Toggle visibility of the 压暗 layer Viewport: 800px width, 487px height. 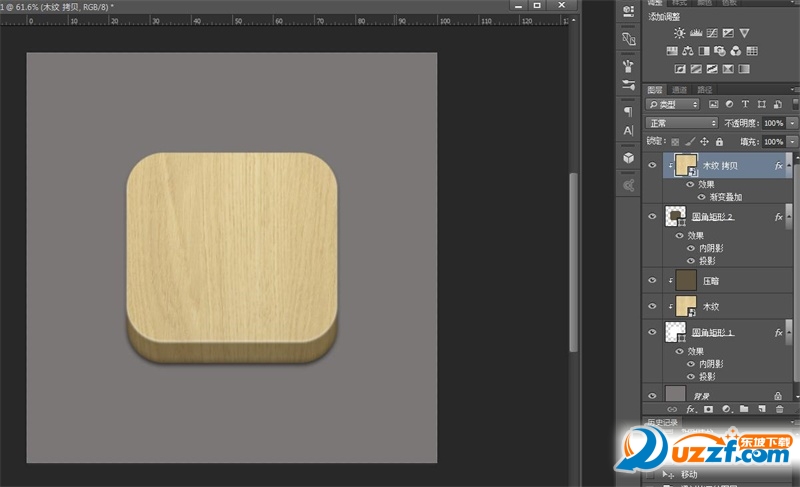654,281
